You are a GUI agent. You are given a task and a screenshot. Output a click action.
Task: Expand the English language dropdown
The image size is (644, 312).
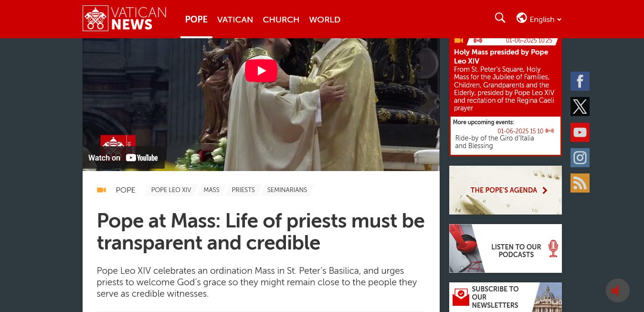(545, 20)
